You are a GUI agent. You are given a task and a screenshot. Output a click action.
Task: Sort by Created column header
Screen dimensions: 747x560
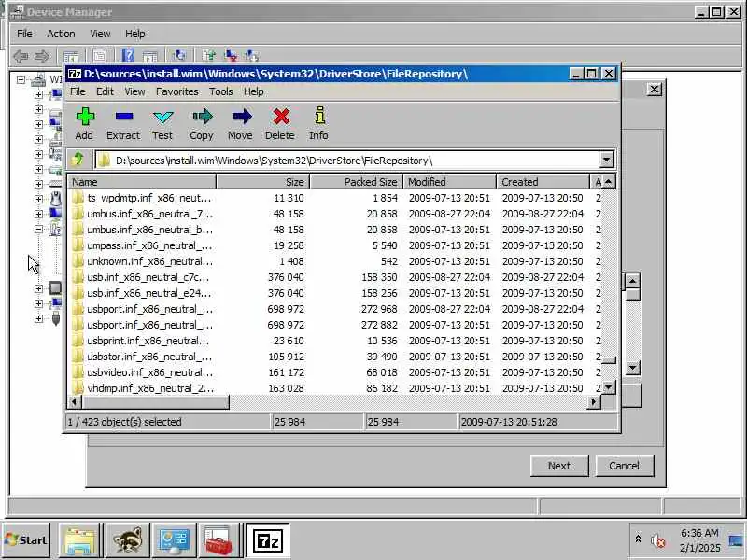tap(543, 182)
